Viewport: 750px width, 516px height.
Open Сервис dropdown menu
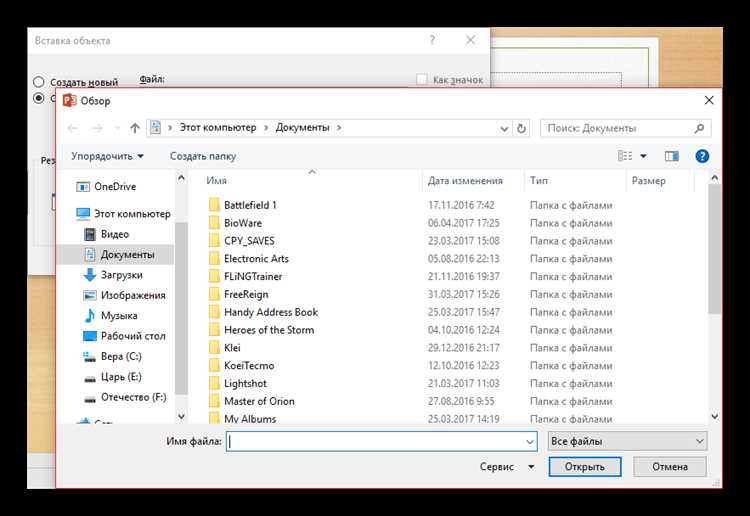507,467
